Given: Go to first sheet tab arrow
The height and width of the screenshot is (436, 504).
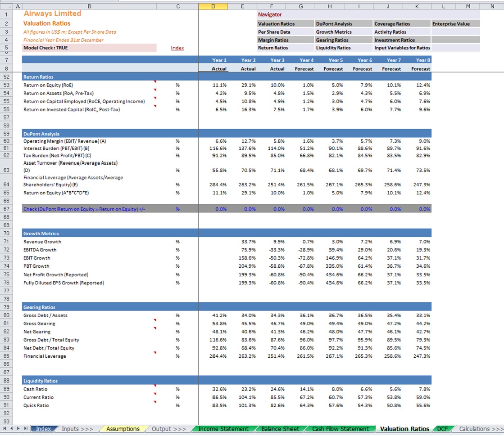Looking at the screenshot, I should 4,429.
